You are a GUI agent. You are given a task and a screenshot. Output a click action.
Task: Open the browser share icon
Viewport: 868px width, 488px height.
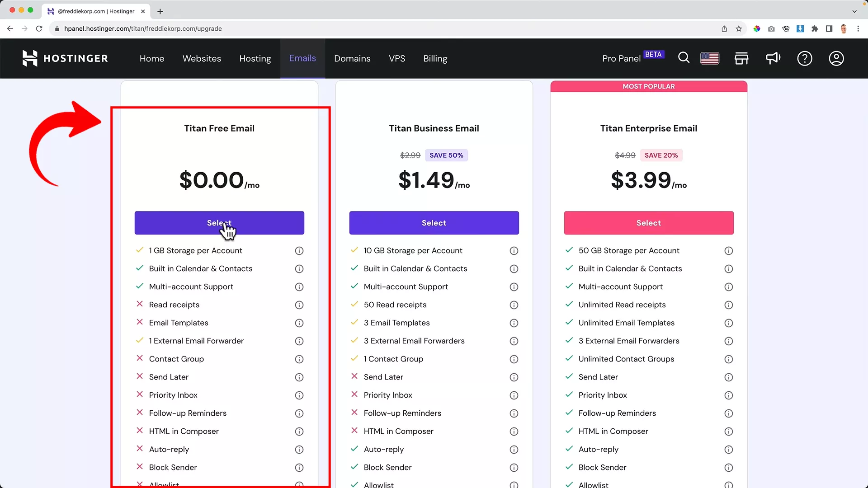(724, 28)
